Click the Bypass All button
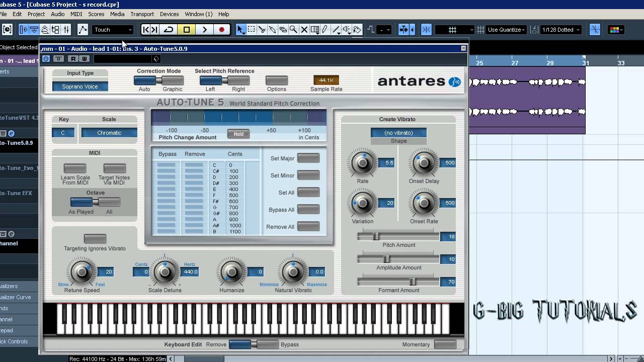The width and height of the screenshot is (644, 362). point(308,210)
